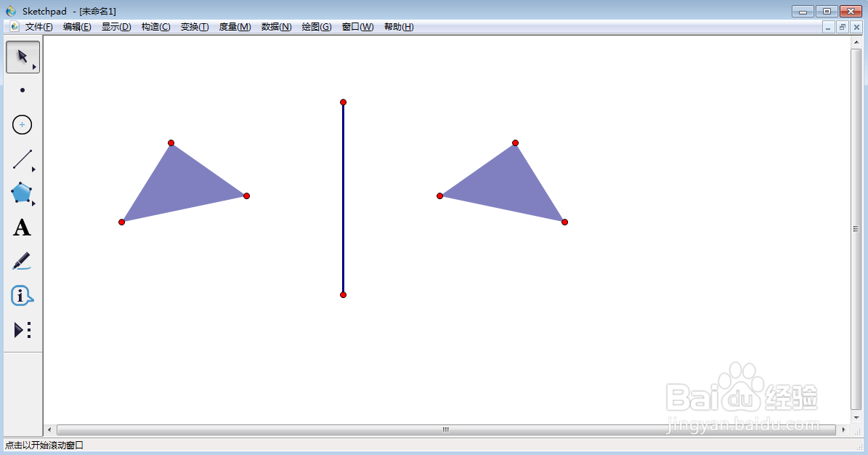Select bottom-left vertex of left triangle
This screenshot has height=455, width=868.
pyautogui.click(x=122, y=222)
